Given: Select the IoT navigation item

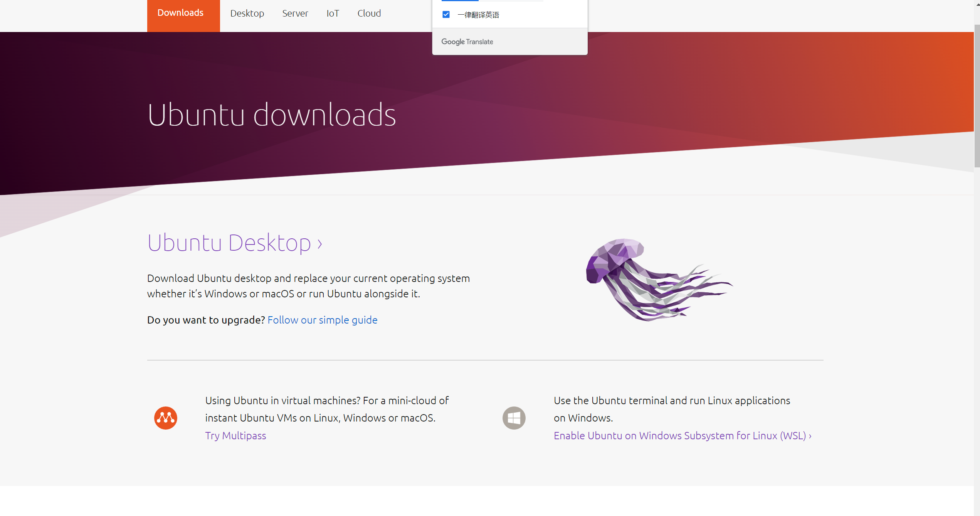Looking at the screenshot, I should tap(333, 13).
